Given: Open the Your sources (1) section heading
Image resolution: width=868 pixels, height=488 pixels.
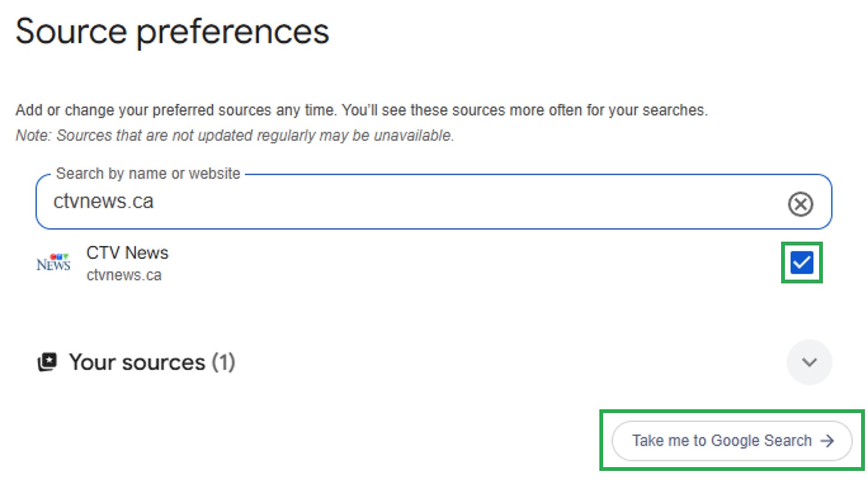Looking at the screenshot, I should [152, 362].
